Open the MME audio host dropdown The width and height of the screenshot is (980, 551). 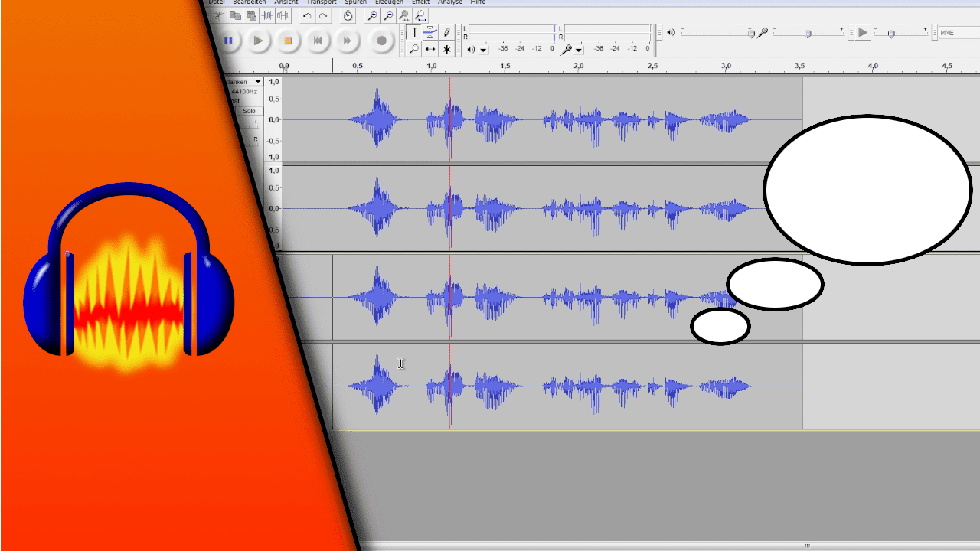959,33
